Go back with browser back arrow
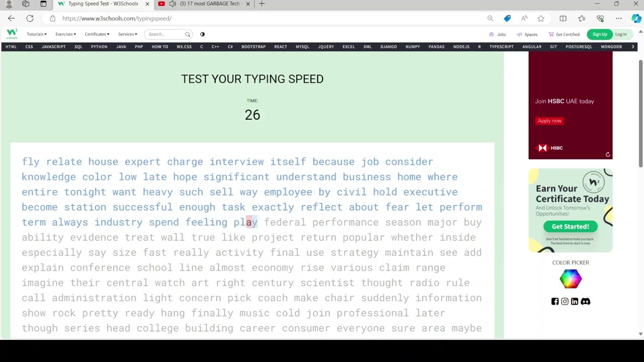Image resolution: width=644 pixels, height=362 pixels. coord(11,19)
